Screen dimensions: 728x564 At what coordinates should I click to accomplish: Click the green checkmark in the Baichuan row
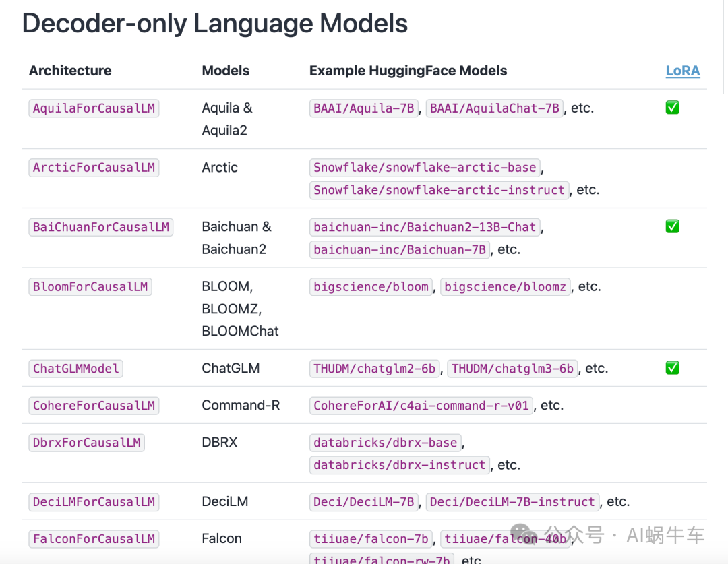(672, 226)
